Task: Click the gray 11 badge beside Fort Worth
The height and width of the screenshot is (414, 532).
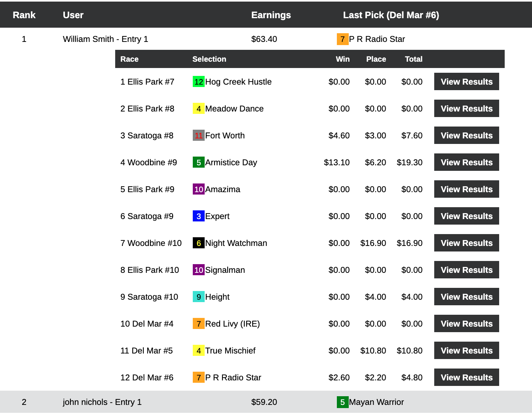Action: [198, 136]
